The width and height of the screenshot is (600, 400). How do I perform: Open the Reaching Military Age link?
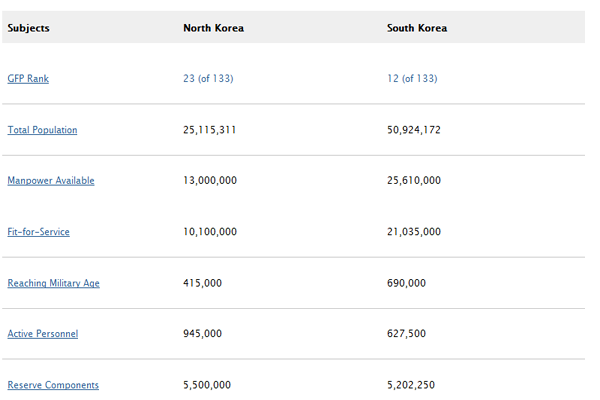54,283
